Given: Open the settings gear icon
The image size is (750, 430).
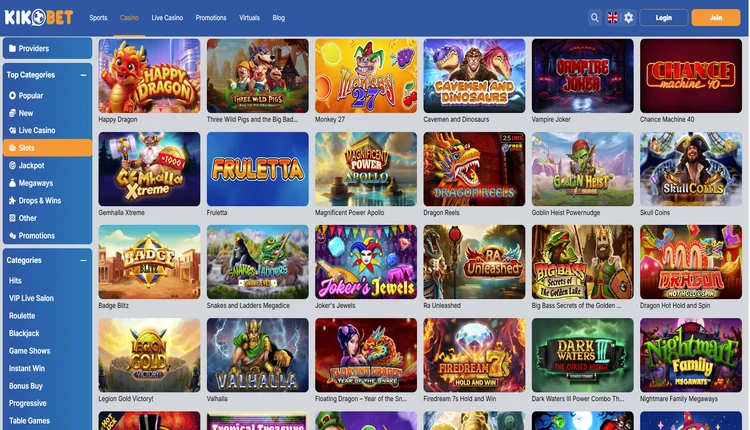Looking at the screenshot, I should point(629,18).
